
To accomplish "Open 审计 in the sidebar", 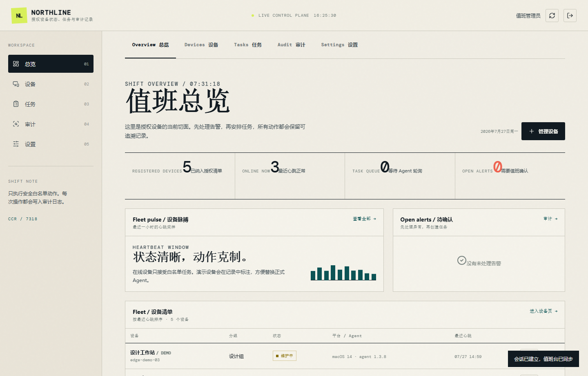I will coord(51,124).
